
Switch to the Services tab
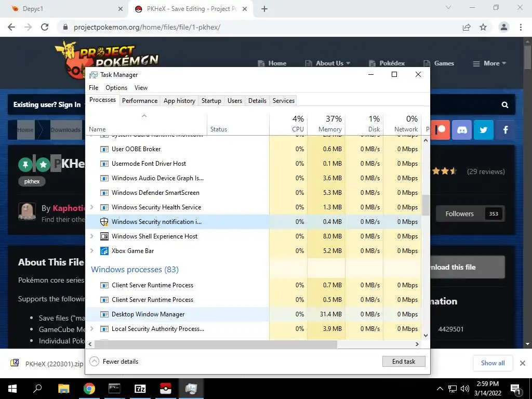[x=284, y=101]
